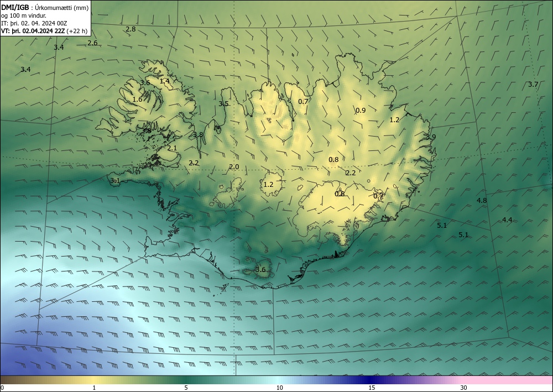The width and height of the screenshot is (553, 392).
Task: Click the 3.9 value on the east coast
Action: (x=431, y=137)
